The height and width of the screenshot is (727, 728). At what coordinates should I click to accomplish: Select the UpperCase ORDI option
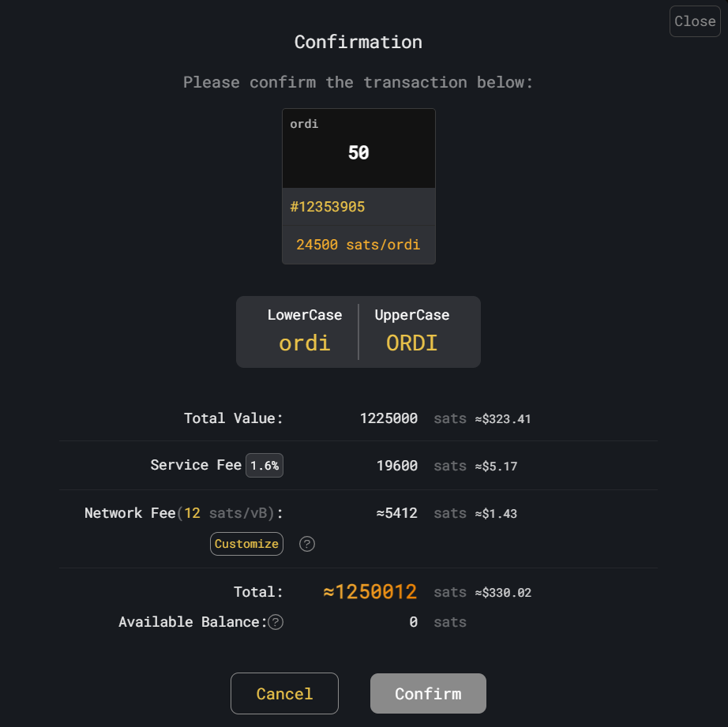[x=412, y=332]
